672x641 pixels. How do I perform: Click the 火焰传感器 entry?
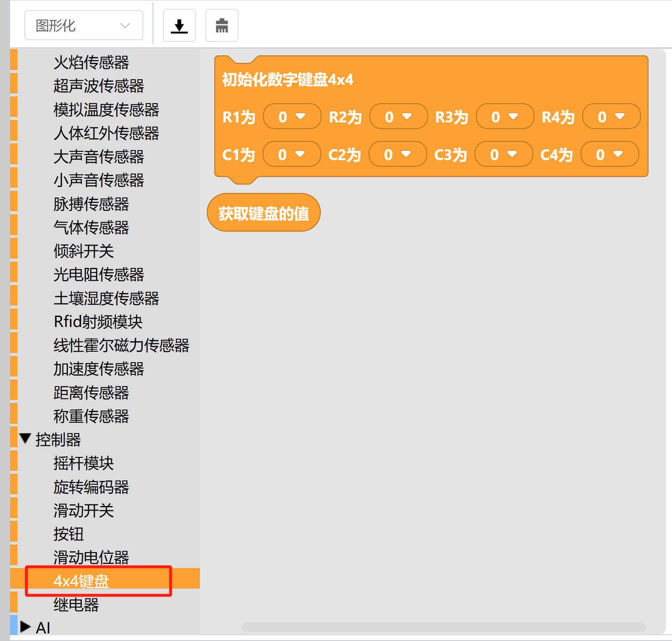tap(91, 62)
